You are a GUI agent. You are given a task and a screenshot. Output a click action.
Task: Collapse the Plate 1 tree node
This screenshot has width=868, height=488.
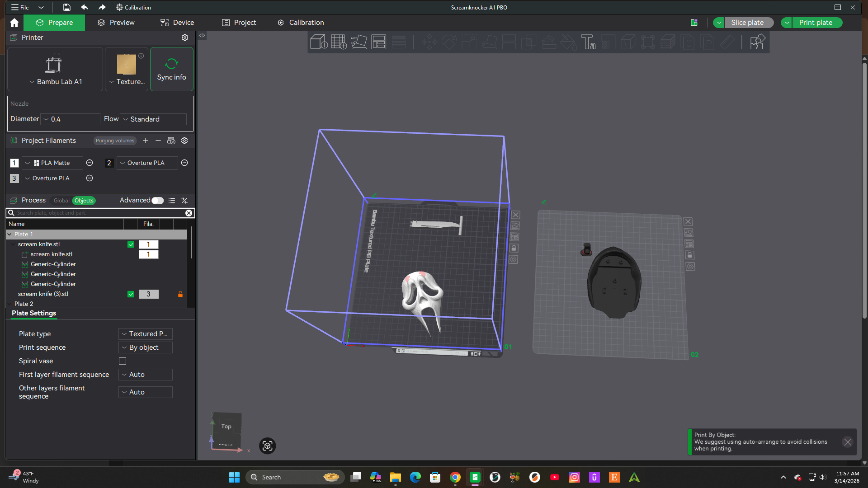click(x=9, y=235)
